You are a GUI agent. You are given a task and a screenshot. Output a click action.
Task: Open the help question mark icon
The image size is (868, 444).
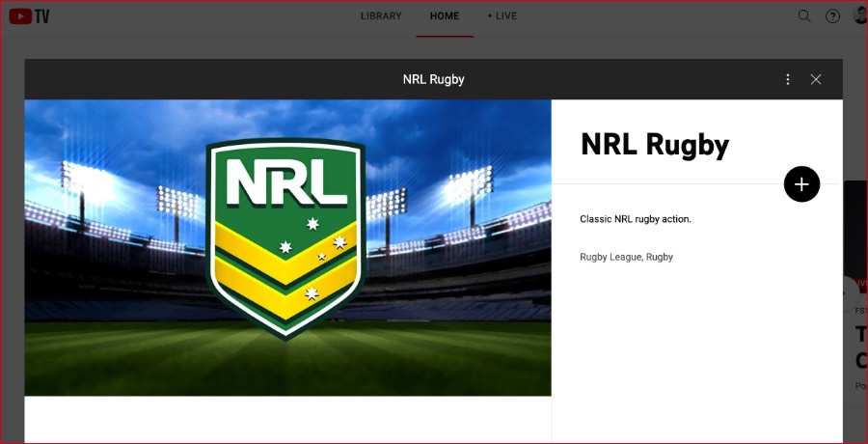click(x=832, y=16)
